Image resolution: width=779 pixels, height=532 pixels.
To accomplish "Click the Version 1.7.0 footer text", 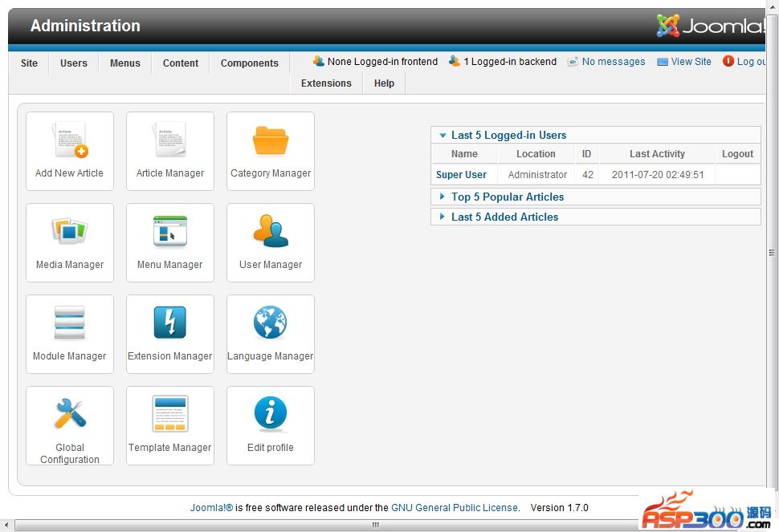I will coord(560,508).
